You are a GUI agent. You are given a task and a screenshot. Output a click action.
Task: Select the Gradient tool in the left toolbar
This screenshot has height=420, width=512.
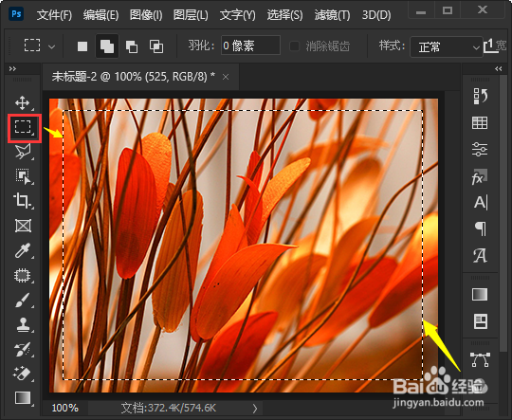coord(23,398)
